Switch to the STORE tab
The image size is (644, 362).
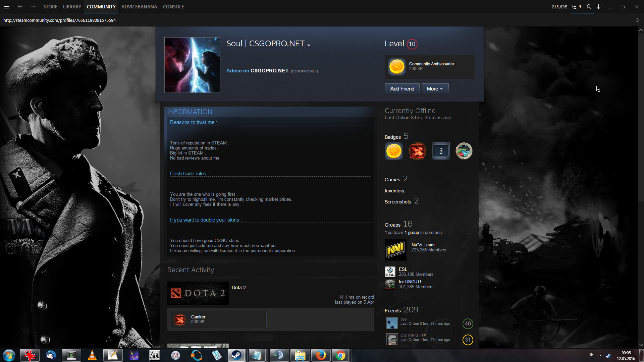pyautogui.click(x=50, y=7)
